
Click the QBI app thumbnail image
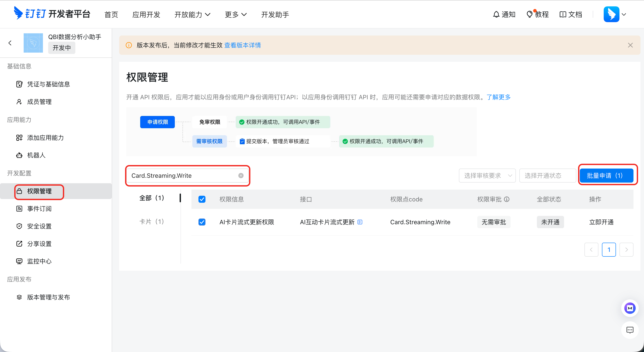[33, 43]
